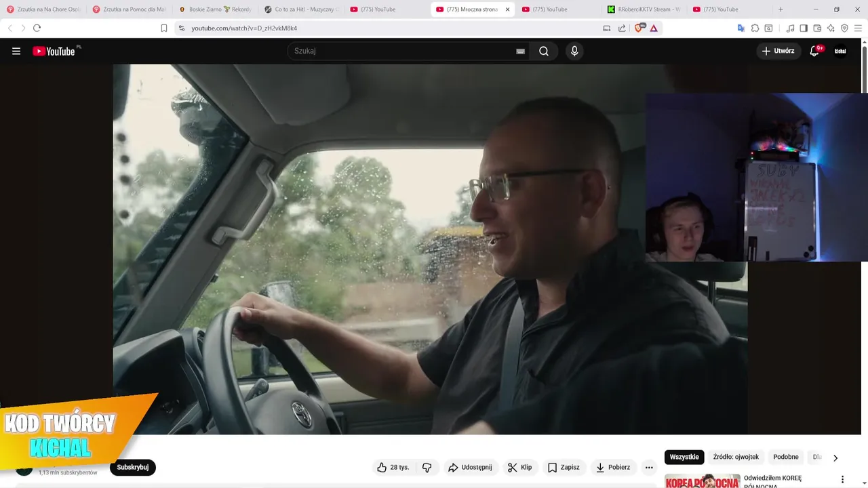Open Brave Shields lion icon

[x=639, y=28]
